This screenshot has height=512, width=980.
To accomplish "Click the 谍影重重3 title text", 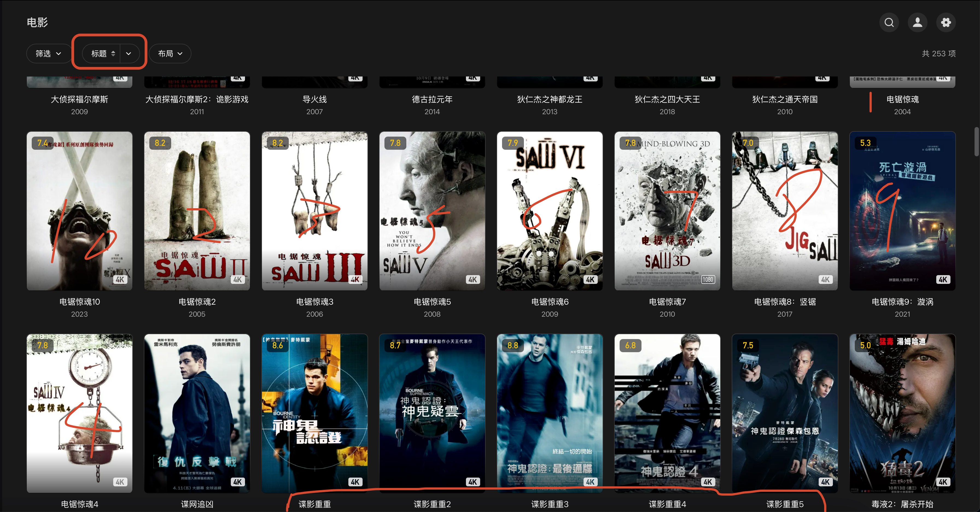I will click(550, 504).
